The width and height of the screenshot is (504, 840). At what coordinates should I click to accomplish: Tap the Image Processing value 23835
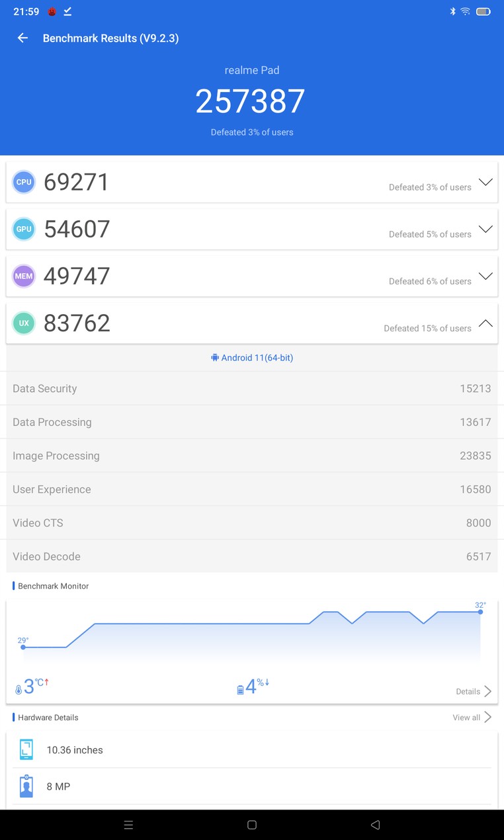pyautogui.click(x=476, y=456)
